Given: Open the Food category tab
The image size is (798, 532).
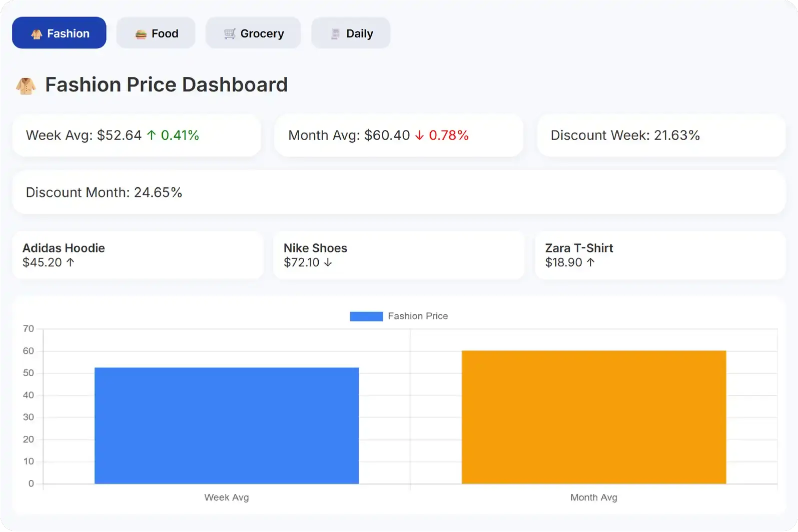Looking at the screenshot, I should pyautogui.click(x=156, y=33).
